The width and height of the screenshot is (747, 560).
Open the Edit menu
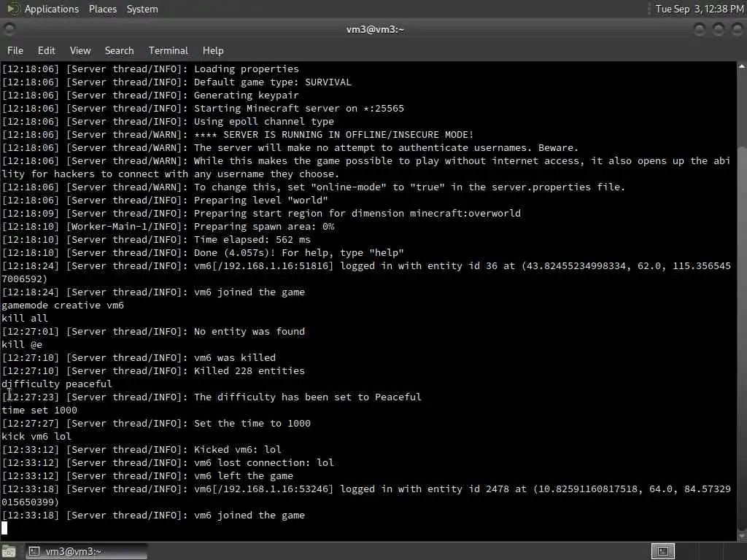[46, 50]
